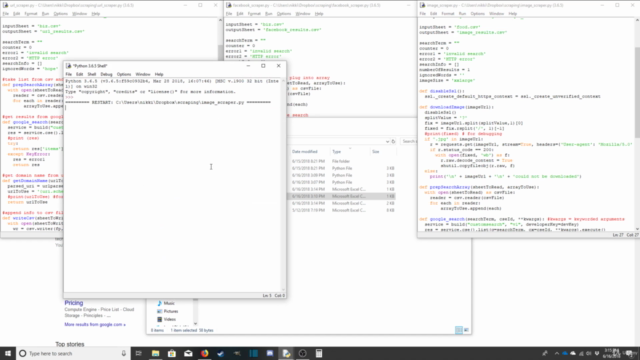Open Help menu in Python Shell window
This screenshot has width=640, height=360.
click(x=159, y=74)
